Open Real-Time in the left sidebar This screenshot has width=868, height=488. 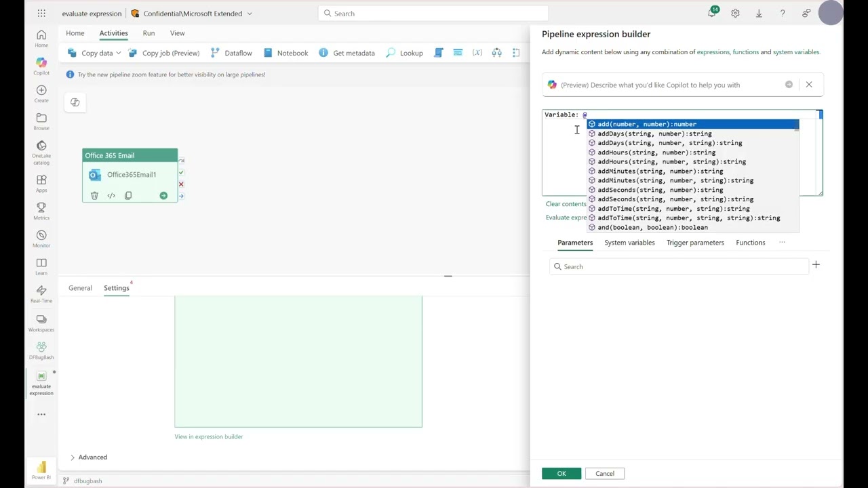click(41, 294)
